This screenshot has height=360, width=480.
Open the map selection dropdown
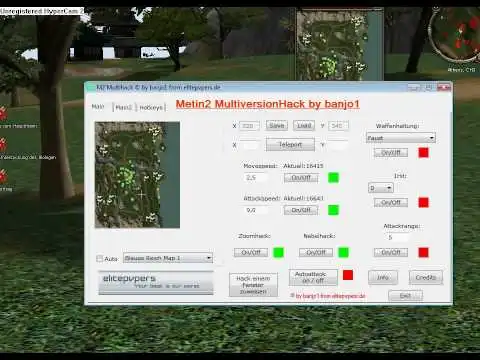click(168, 258)
